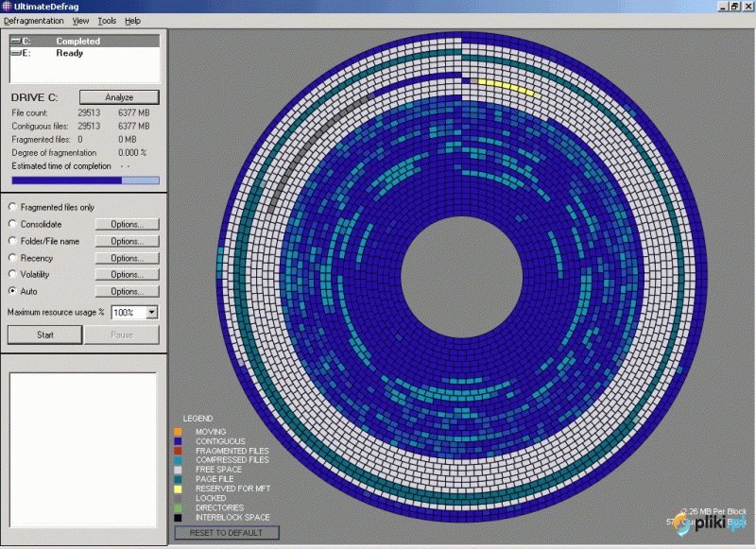Click the drive icon beside E: Ready

(x=16, y=53)
